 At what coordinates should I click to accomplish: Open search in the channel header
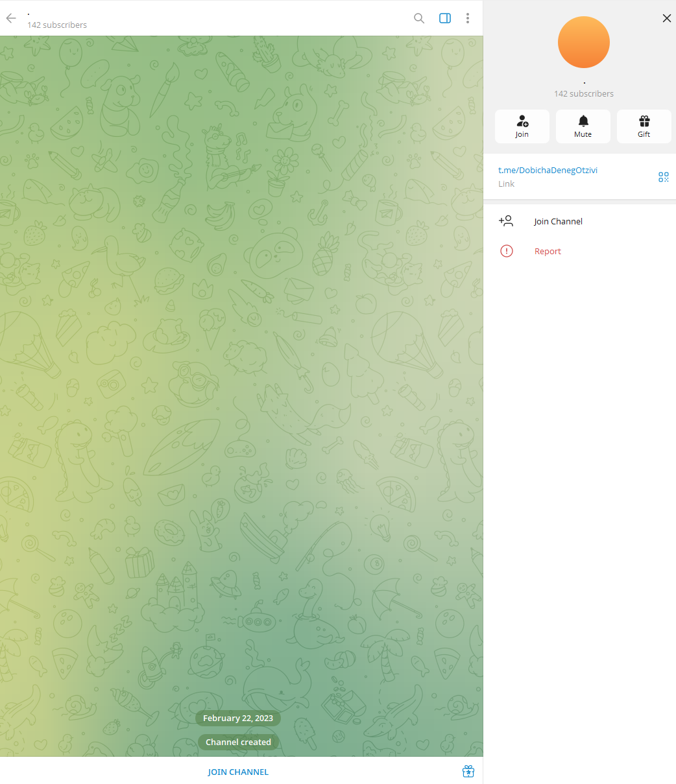click(x=419, y=18)
